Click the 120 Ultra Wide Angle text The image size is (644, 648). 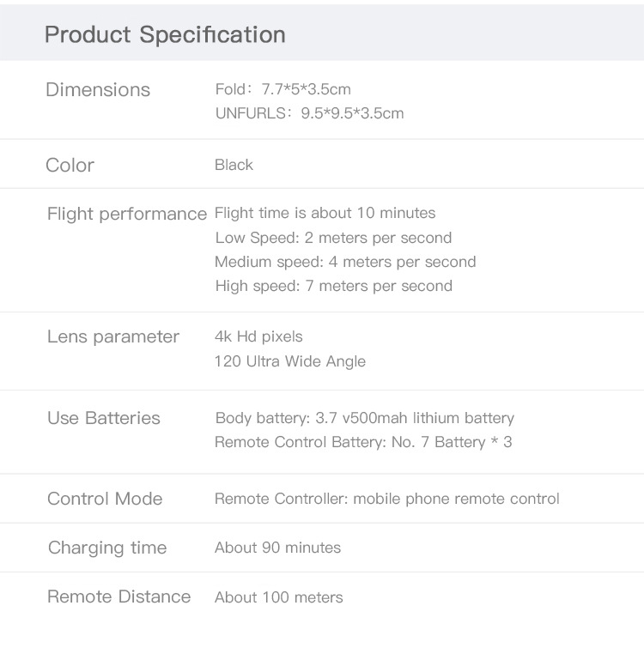(290, 361)
